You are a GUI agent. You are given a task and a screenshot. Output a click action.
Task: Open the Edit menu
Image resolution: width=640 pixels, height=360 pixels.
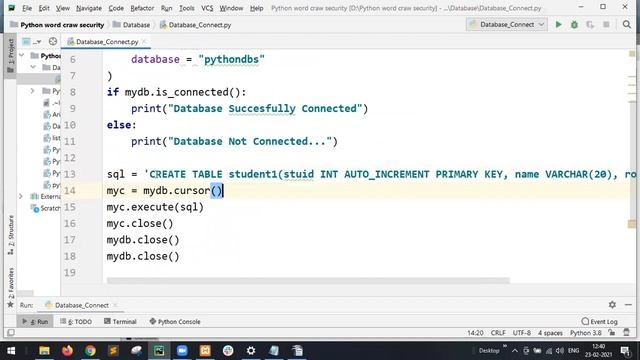pos(44,8)
